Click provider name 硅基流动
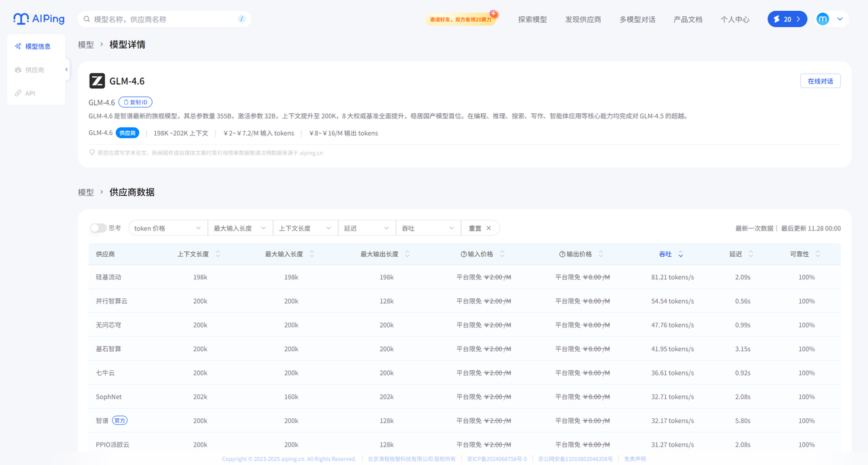Image resolution: width=868 pixels, height=465 pixels. [x=108, y=277]
